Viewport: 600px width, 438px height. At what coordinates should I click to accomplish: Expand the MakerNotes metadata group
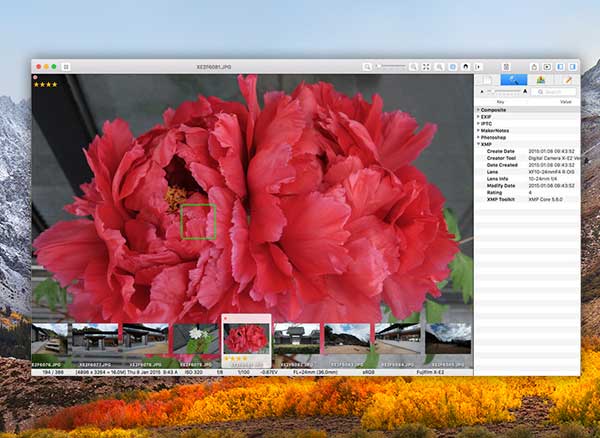coord(478,130)
